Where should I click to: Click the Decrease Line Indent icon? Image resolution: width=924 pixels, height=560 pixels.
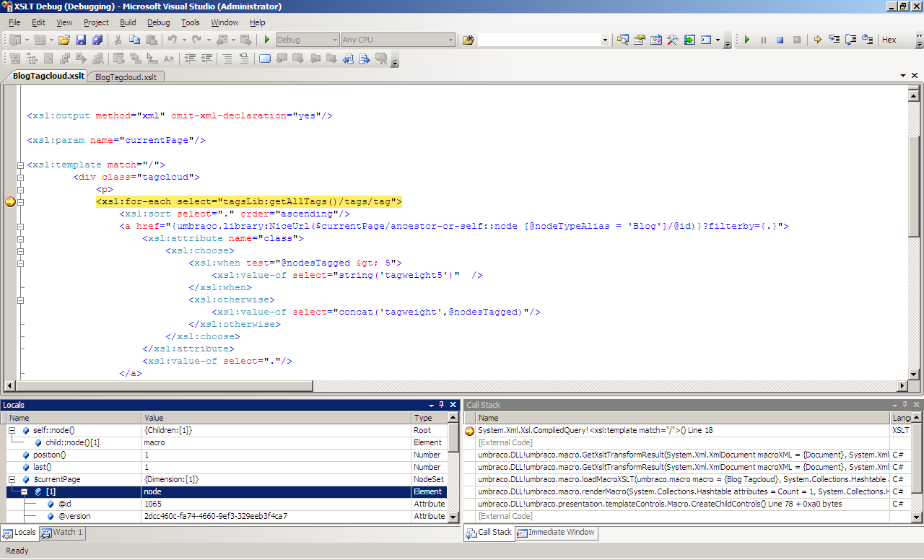click(190, 58)
